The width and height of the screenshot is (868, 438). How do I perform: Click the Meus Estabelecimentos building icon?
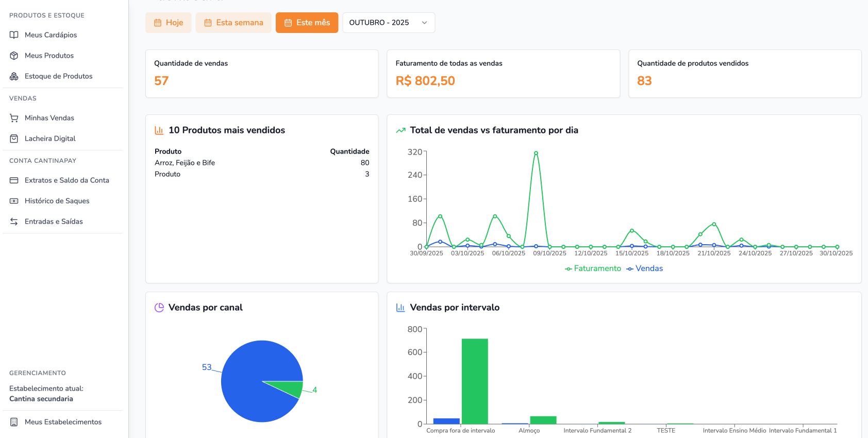pos(14,422)
